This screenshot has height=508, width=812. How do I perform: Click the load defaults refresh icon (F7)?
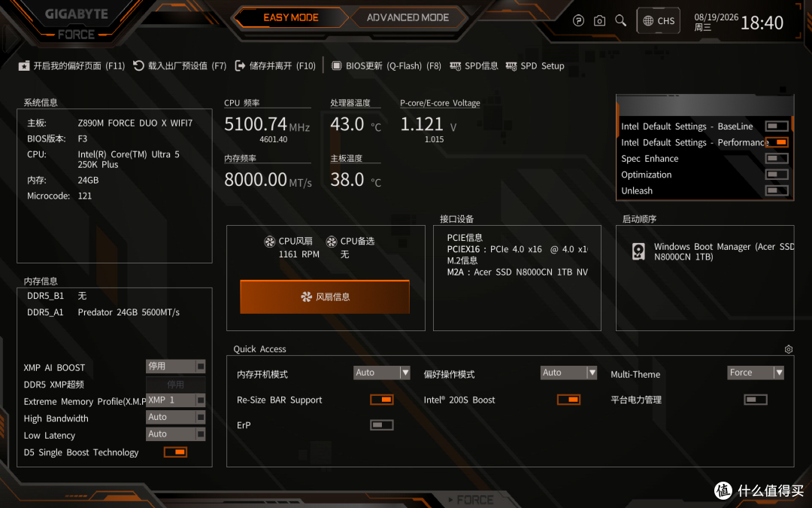coord(138,65)
